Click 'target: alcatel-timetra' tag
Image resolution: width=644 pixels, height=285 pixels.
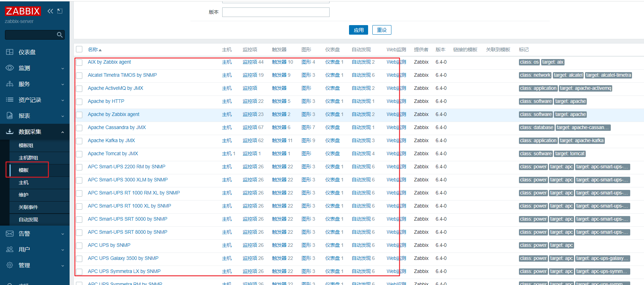click(x=608, y=75)
